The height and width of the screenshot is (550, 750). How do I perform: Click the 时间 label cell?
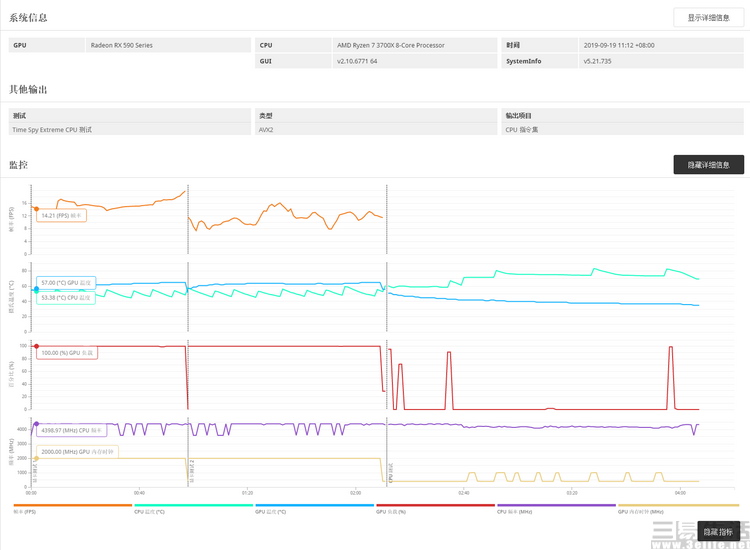(539, 45)
